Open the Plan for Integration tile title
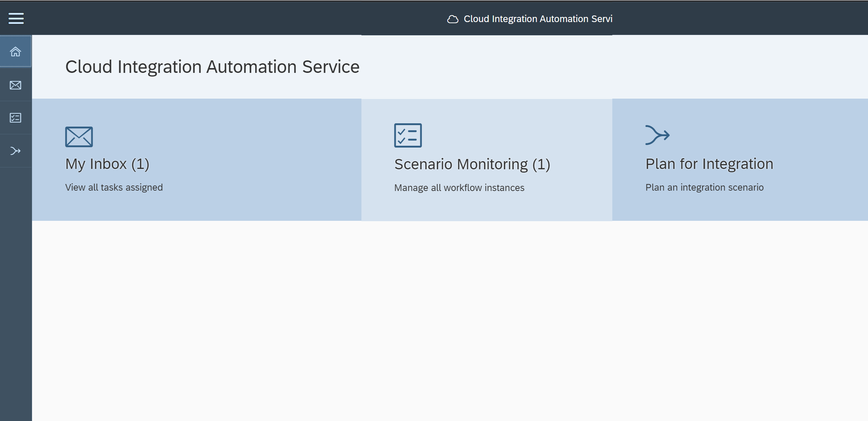The width and height of the screenshot is (868, 421). tap(709, 164)
